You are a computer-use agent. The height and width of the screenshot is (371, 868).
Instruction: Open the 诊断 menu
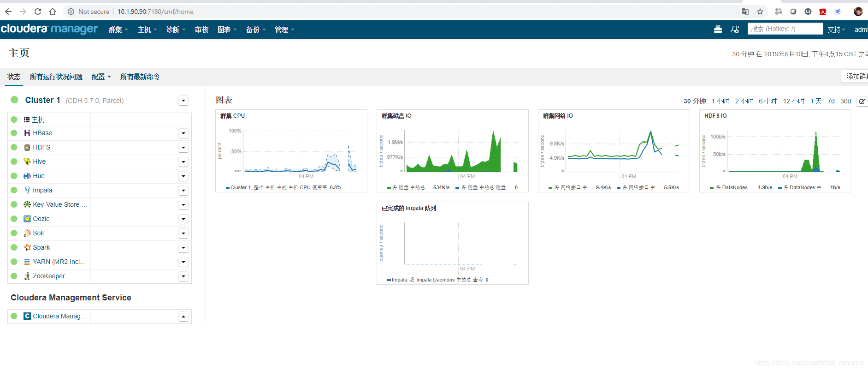(176, 30)
